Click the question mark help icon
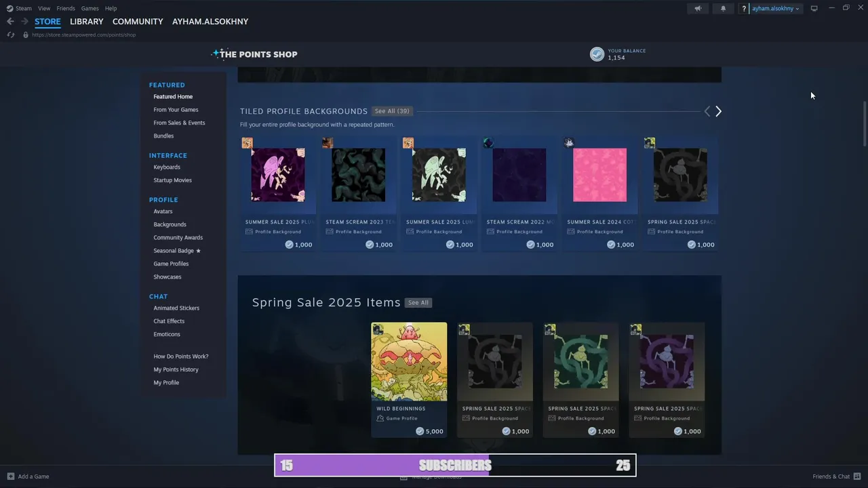 click(x=744, y=8)
